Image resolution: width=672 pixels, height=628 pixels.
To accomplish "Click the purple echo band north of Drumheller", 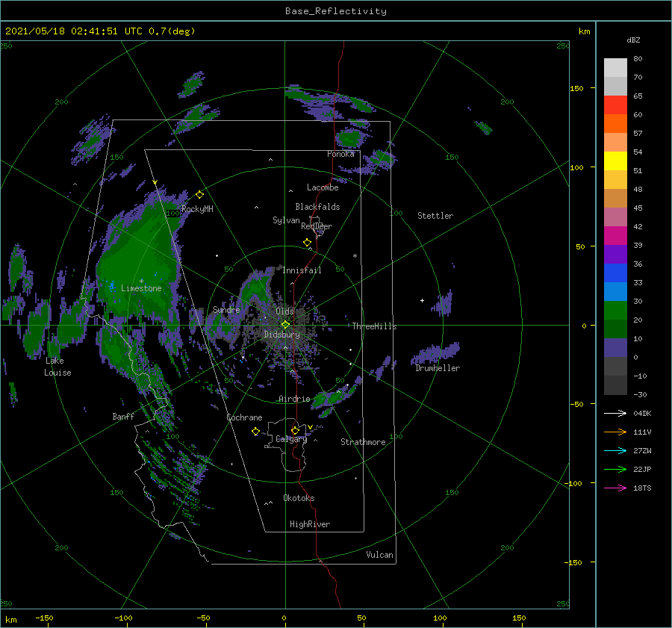I will pos(435,354).
